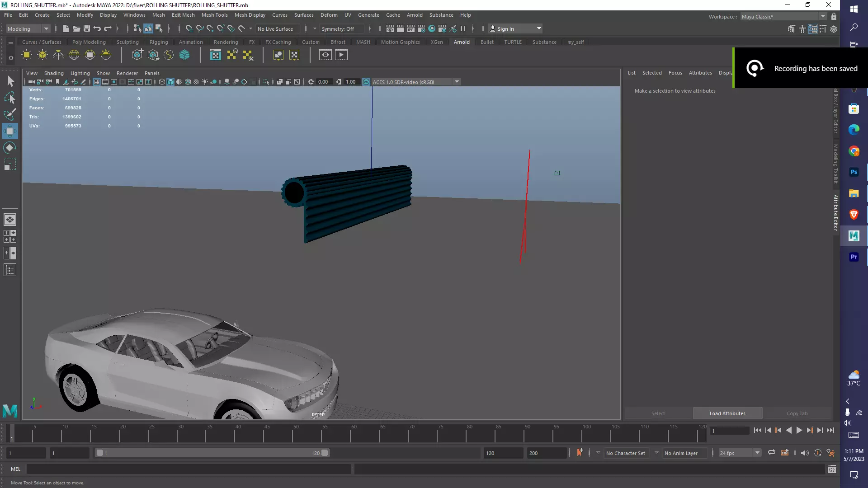Click the Arnold skydome light shelf icon

[x=74, y=55]
